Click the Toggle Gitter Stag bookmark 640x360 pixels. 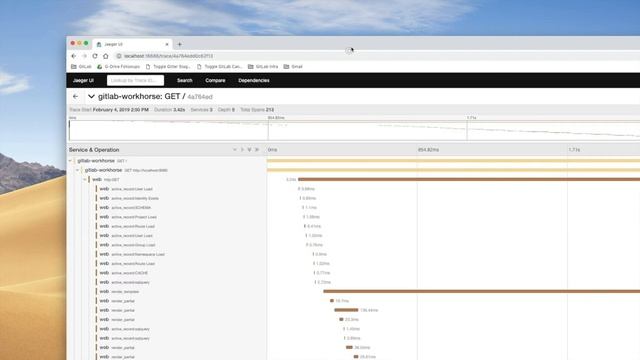click(168, 67)
